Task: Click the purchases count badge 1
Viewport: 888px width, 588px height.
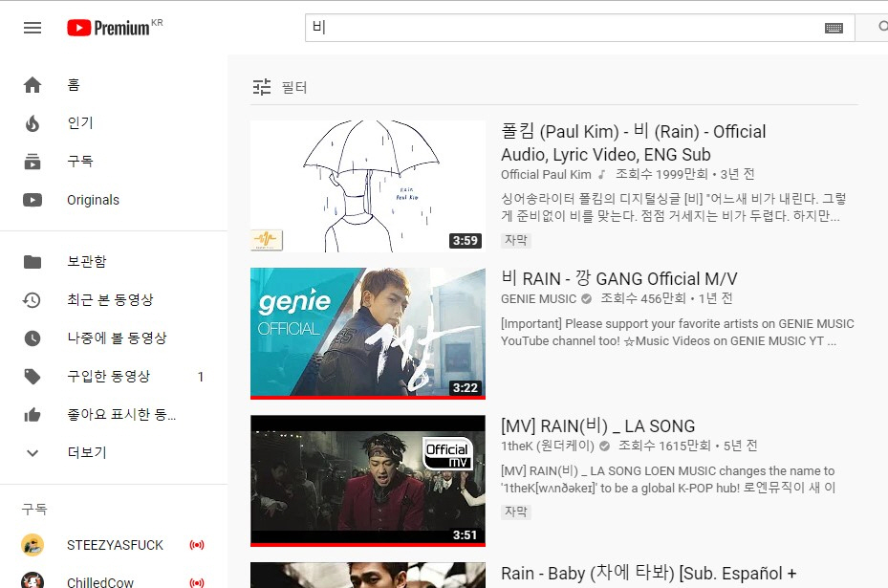Action: click(x=201, y=377)
